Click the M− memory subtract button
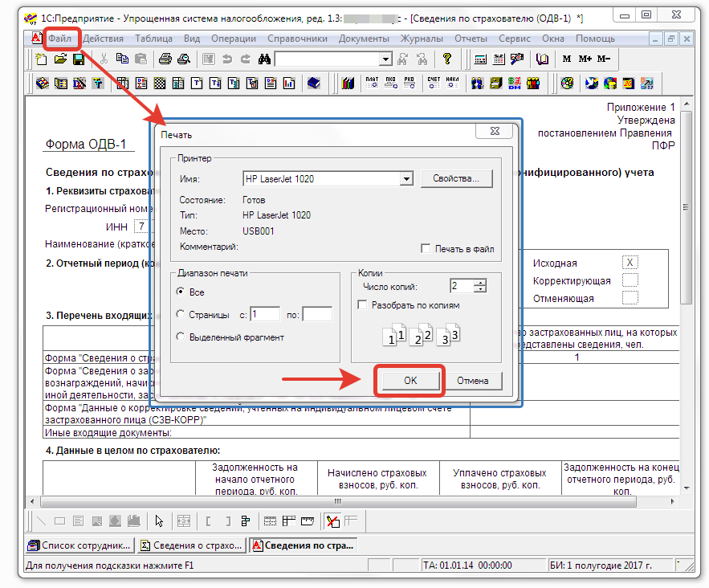The height and width of the screenshot is (588, 709). click(x=603, y=59)
